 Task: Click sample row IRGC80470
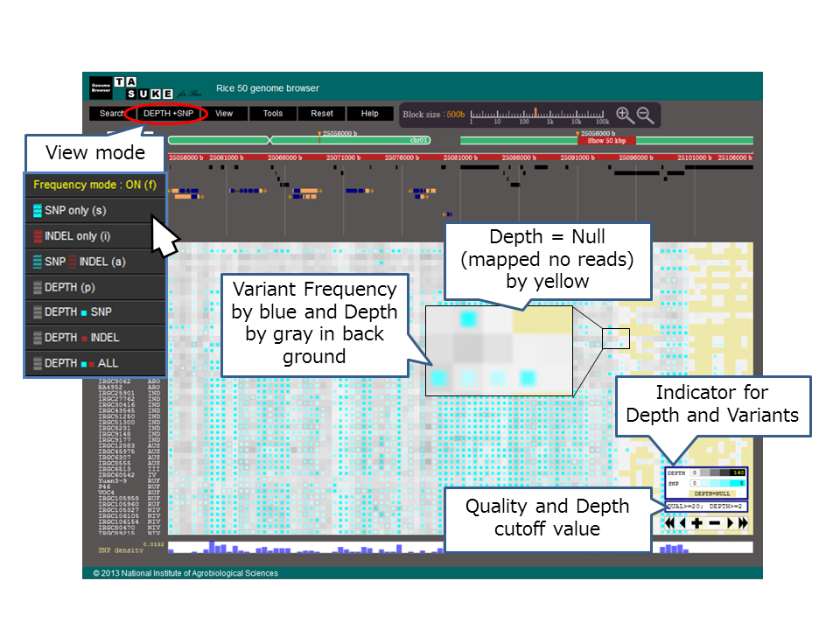(x=129, y=528)
